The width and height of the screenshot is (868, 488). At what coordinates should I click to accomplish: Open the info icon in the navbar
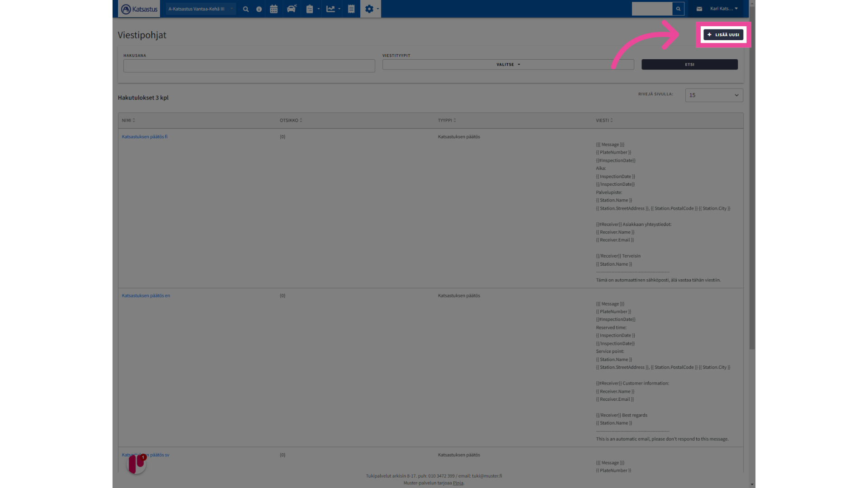coord(259,9)
